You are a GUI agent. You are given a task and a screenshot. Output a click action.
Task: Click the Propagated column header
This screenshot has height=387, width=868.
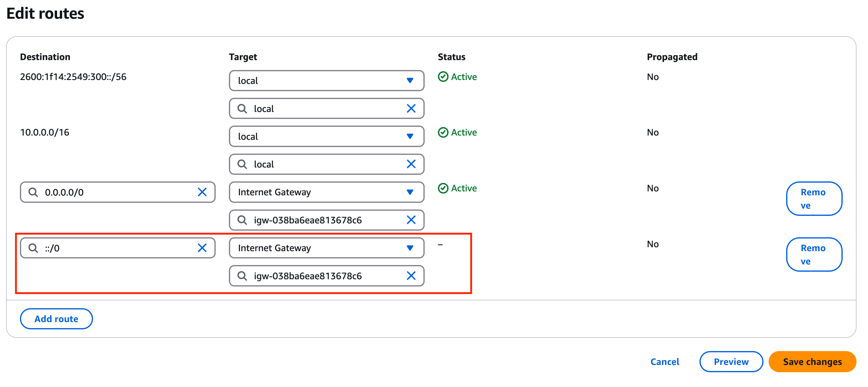(x=672, y=57)
